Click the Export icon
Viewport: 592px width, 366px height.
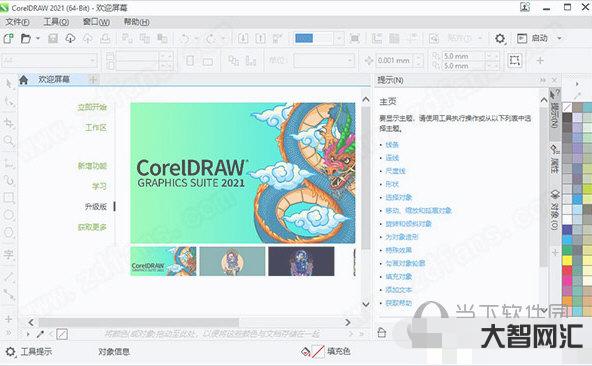(261, 38)
